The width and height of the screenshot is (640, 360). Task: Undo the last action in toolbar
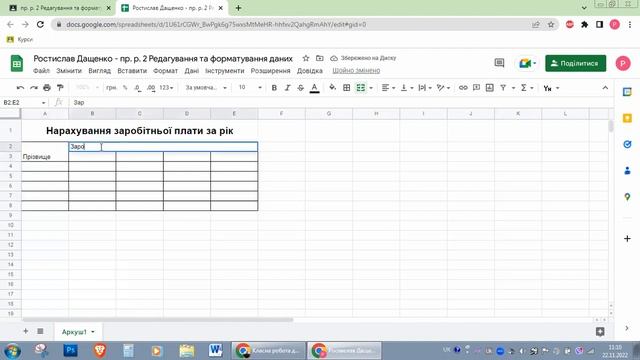tap(20, 88)
